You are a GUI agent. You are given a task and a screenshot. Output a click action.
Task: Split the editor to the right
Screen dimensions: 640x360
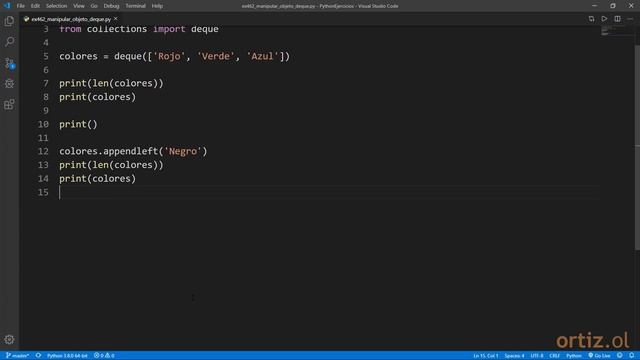[617, 19]
